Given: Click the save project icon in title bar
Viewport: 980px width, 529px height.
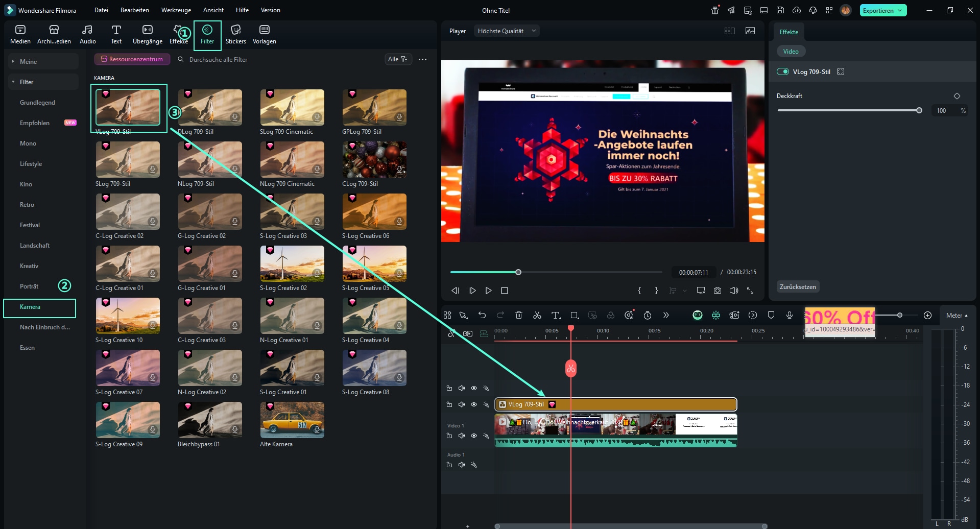Looking at the screenshot, I should (780, 10).
